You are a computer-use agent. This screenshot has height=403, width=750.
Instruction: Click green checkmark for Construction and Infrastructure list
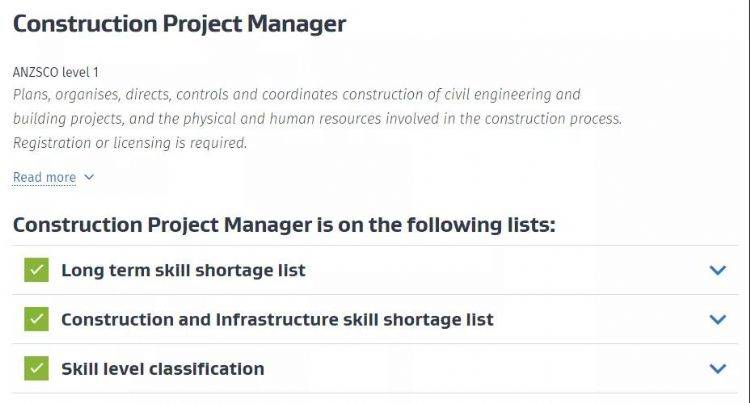(36, 319)
